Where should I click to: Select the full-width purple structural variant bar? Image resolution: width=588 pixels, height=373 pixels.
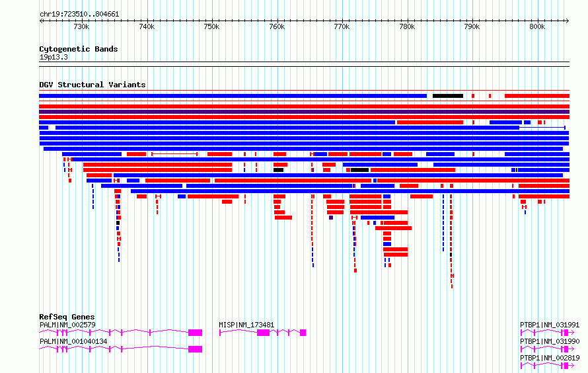pyautogui.click(x=304, y=112)
